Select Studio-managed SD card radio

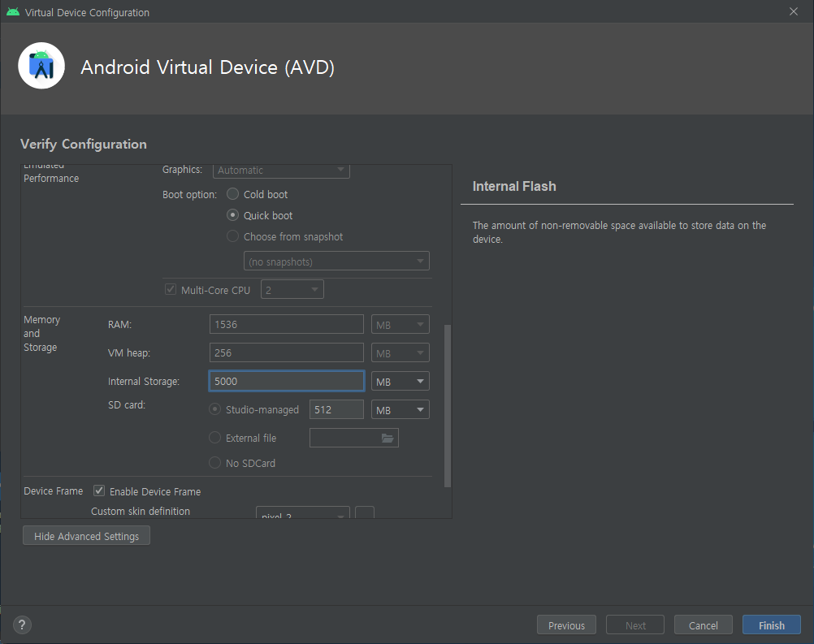point(214,409)
